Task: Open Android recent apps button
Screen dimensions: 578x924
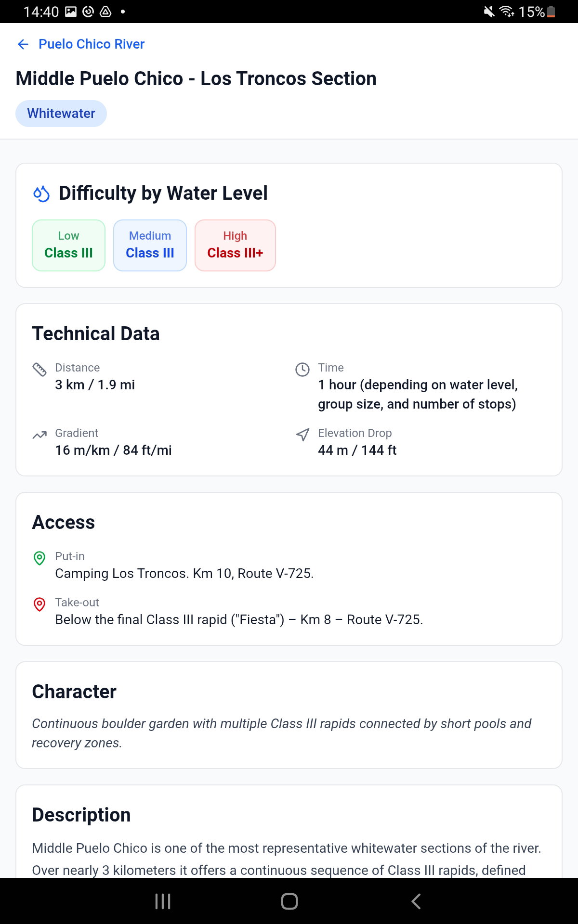Action: pos(163,901)
